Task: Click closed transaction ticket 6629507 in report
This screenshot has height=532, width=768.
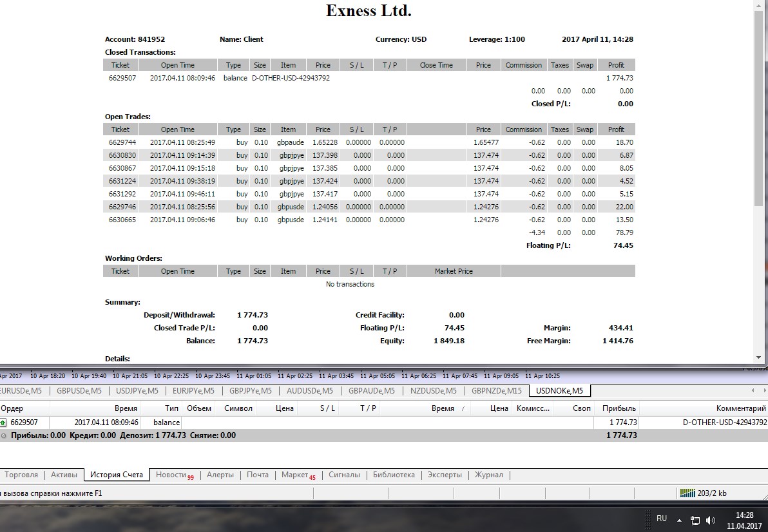Action: 122,78
